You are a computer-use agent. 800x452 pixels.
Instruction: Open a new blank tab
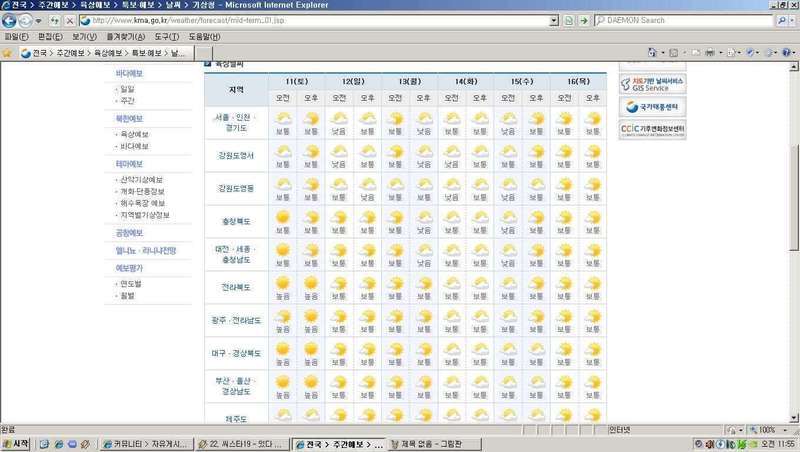pos(204,53)
